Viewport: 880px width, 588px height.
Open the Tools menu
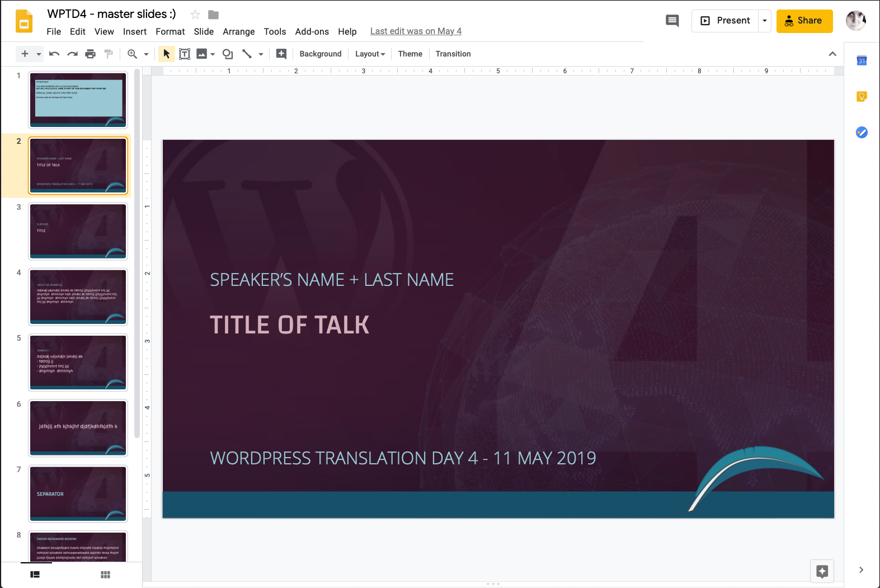click(x=275, y=31)
